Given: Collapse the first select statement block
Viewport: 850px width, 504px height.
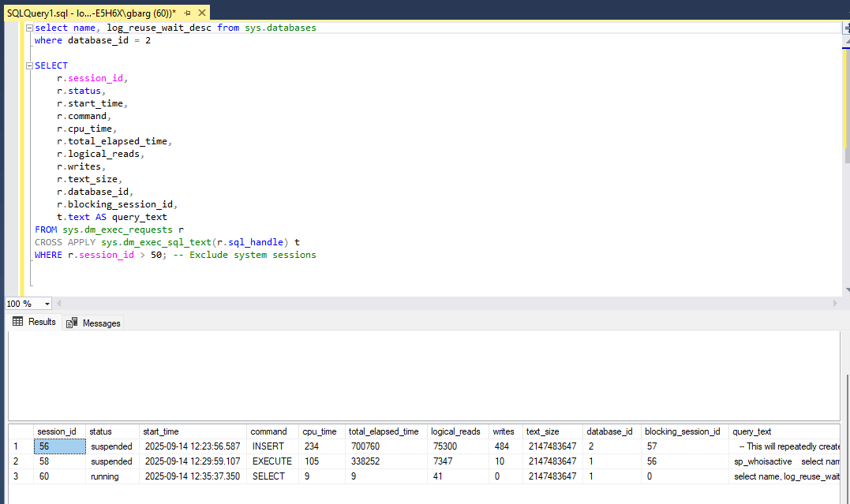Looking at the screenshot, I should click(30, 28).
